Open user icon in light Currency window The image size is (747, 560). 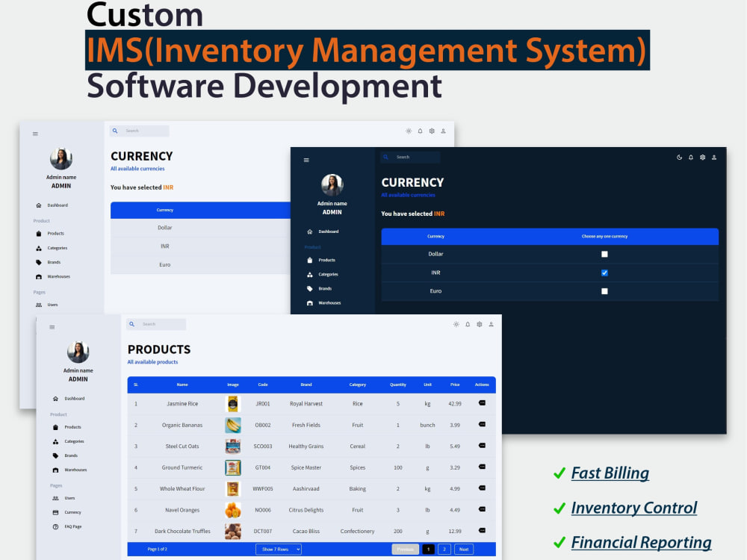point(444,131)
